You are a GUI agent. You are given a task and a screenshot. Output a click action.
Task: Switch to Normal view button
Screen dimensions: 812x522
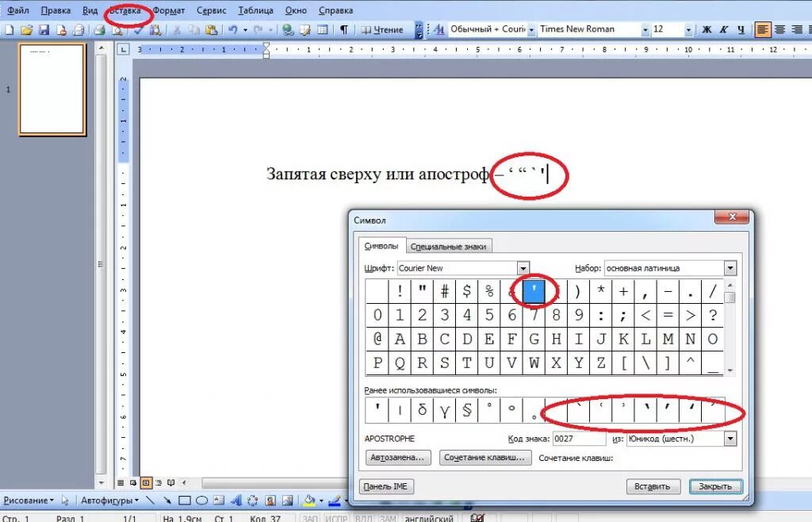[x=121, y=482]
